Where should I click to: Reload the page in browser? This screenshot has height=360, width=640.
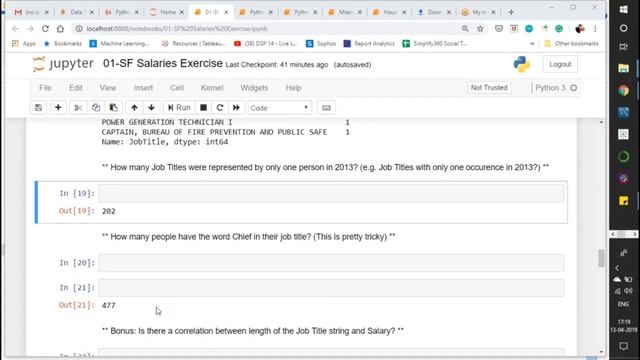pyautogui.click(x=45, y=29)
